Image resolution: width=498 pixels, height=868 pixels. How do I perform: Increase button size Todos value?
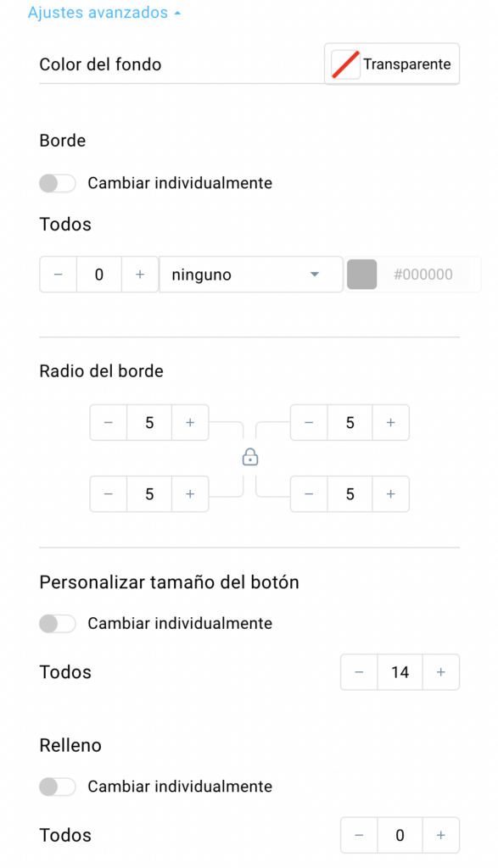point(441,672)
